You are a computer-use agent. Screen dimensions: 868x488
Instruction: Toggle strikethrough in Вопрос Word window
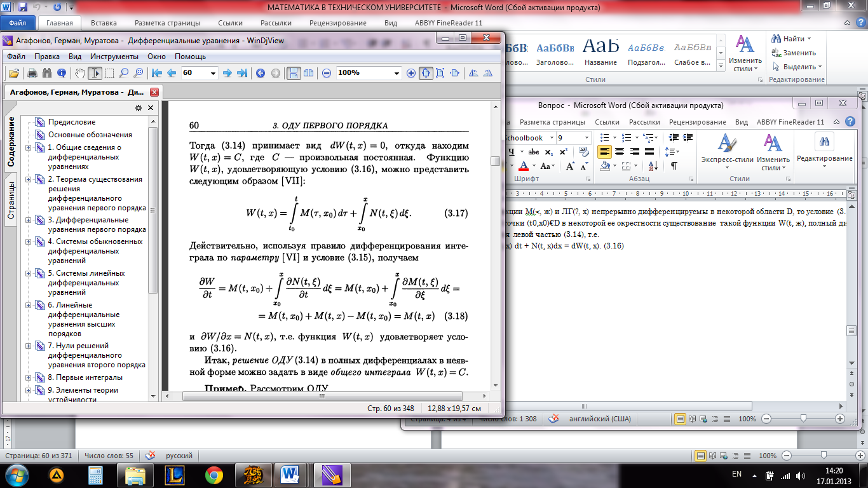[534, 152]
